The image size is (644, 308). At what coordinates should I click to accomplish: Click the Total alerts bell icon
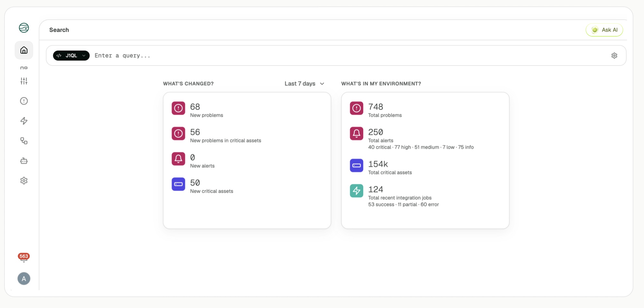click(x=356, y=134)
